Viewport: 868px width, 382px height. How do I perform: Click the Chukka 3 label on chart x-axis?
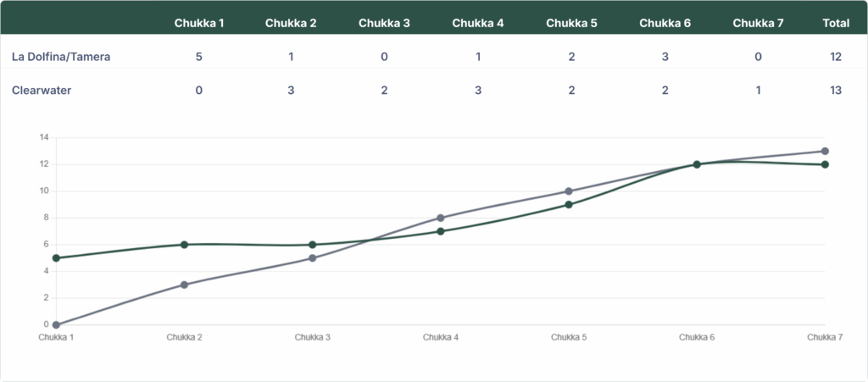[312, 337]
